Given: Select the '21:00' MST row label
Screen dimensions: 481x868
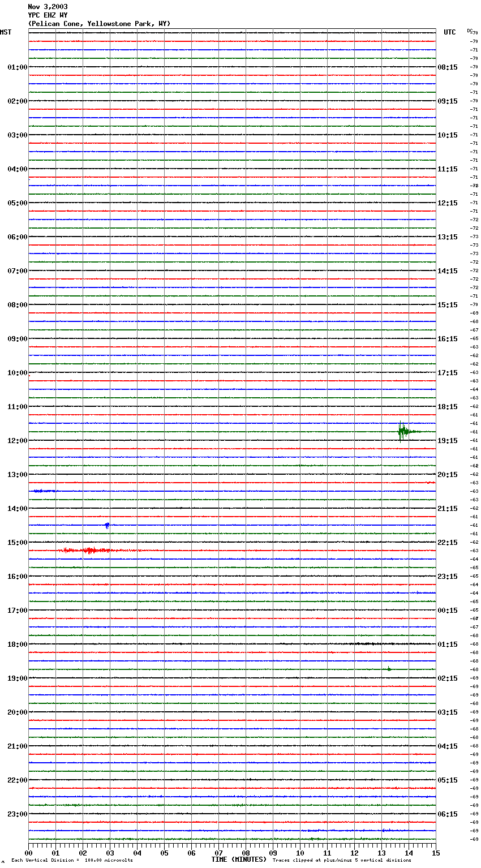Looking at the screenshot, I should click(x=18, y=746).
